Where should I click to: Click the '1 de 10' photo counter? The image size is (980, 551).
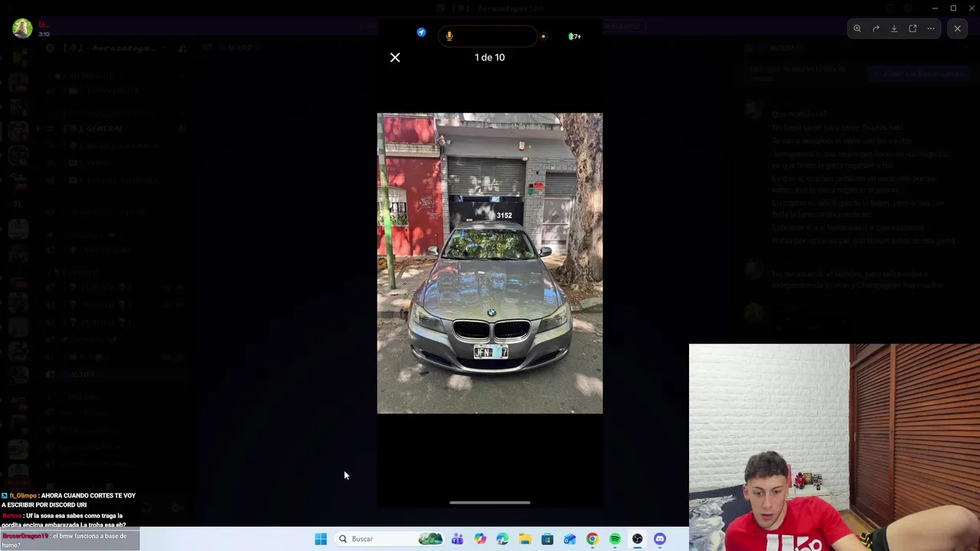[490, 57]
